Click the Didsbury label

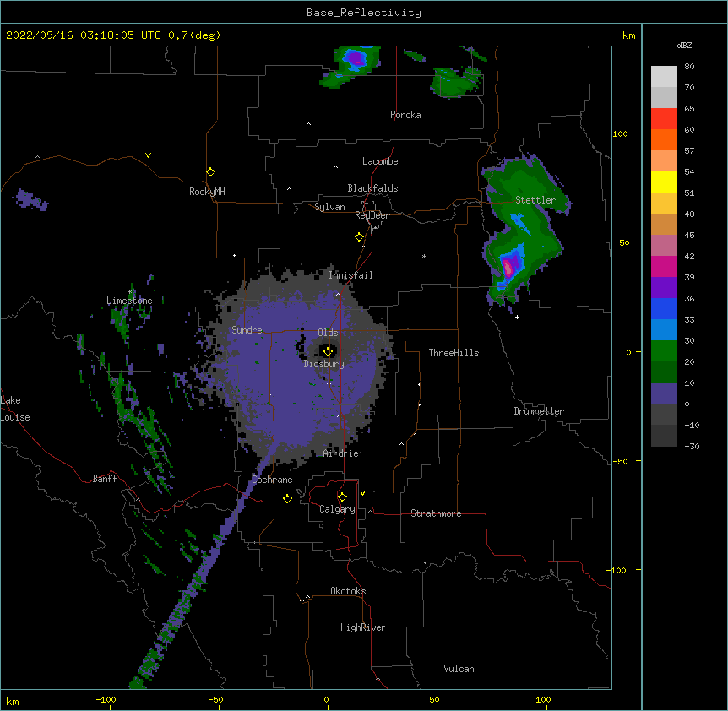324,364
